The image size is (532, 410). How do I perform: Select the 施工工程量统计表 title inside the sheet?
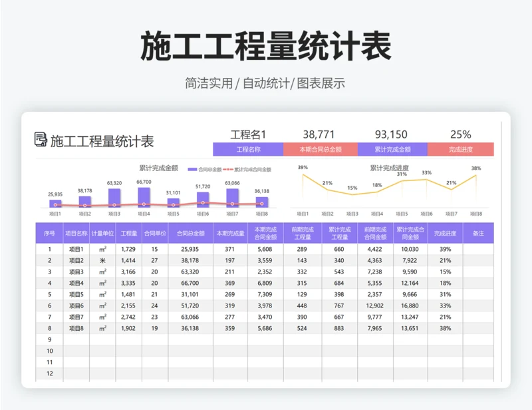point(102,141)
